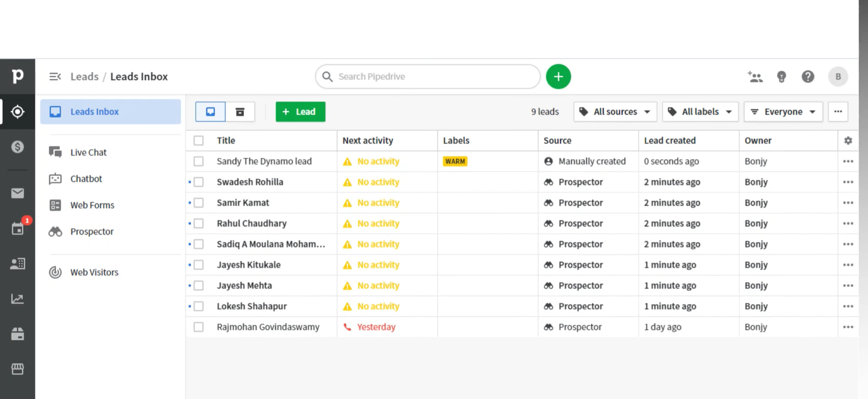Open the Swadesh Rohilla lead
The height and width of the screenshot is (399, 868).
click(250, 182)
